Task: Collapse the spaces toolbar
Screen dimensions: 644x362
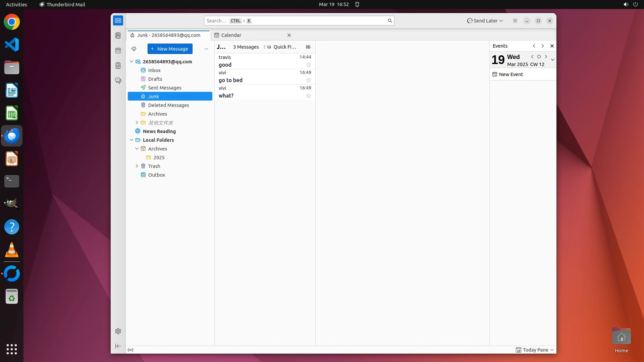Action: 118,346
